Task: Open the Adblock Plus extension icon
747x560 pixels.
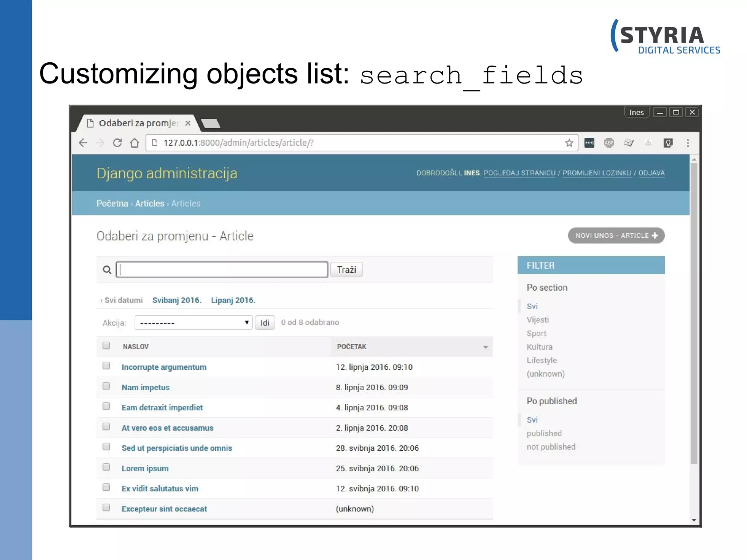Action: point(609,143)
